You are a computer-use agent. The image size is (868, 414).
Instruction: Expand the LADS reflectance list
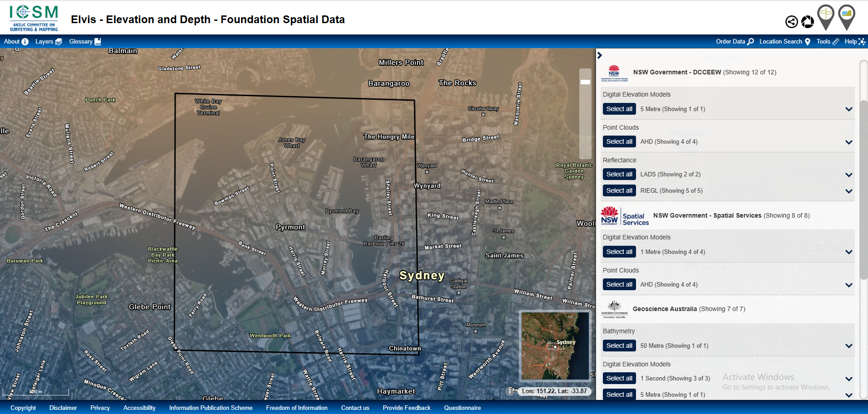point(848,175)
